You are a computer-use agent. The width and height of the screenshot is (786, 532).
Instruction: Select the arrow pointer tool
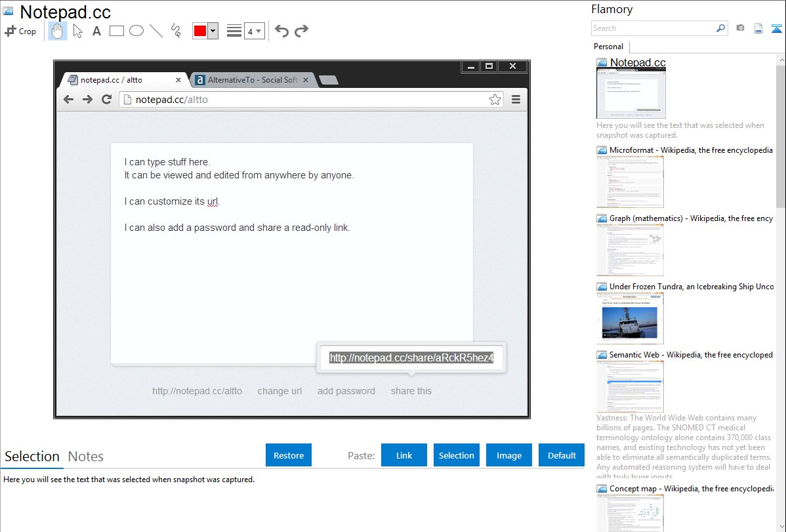pos(77,31)
